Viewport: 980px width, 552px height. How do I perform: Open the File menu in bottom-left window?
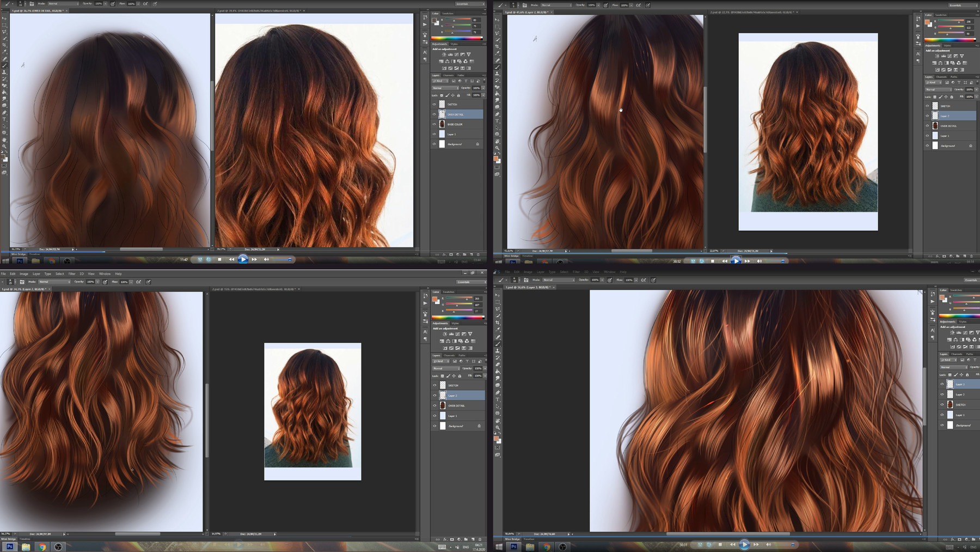pyautogui.click(x=3, y=274)
